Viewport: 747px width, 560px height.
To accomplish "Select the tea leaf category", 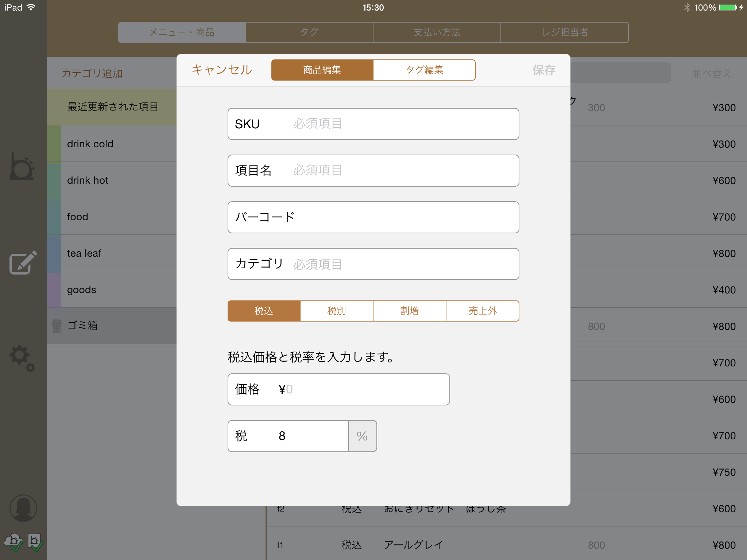I will [x=112, y=253].
